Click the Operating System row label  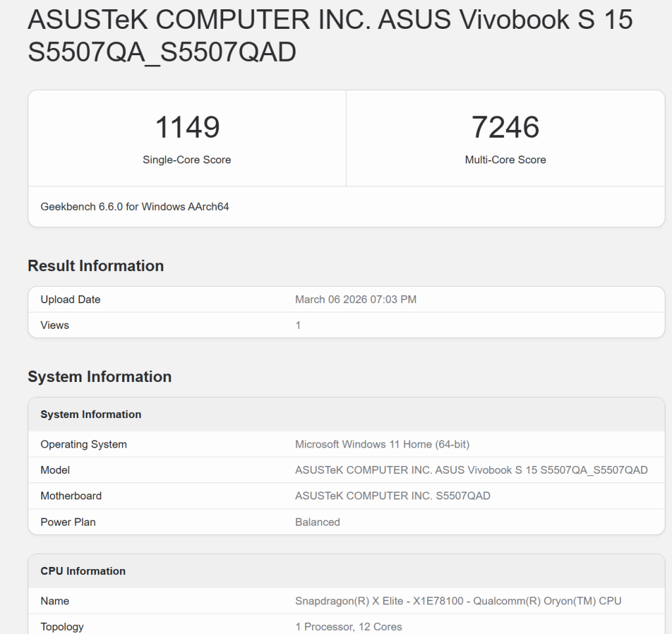[83, 444]
